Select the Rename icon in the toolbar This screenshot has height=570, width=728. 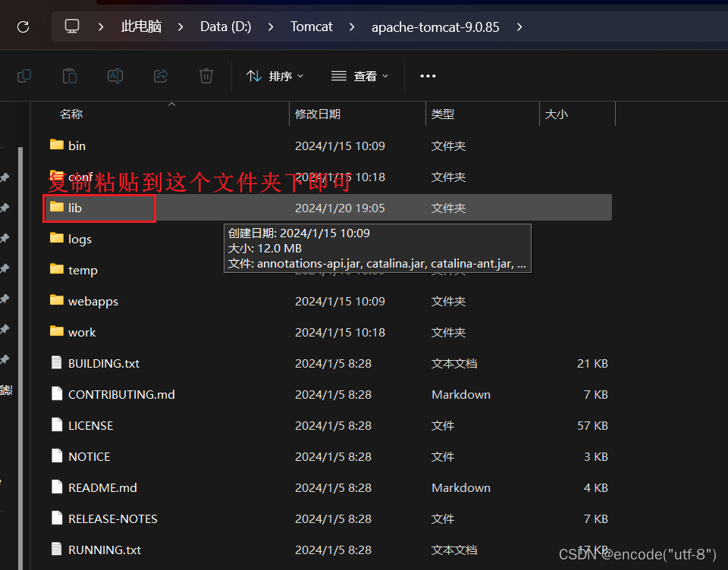pos(115,76)
